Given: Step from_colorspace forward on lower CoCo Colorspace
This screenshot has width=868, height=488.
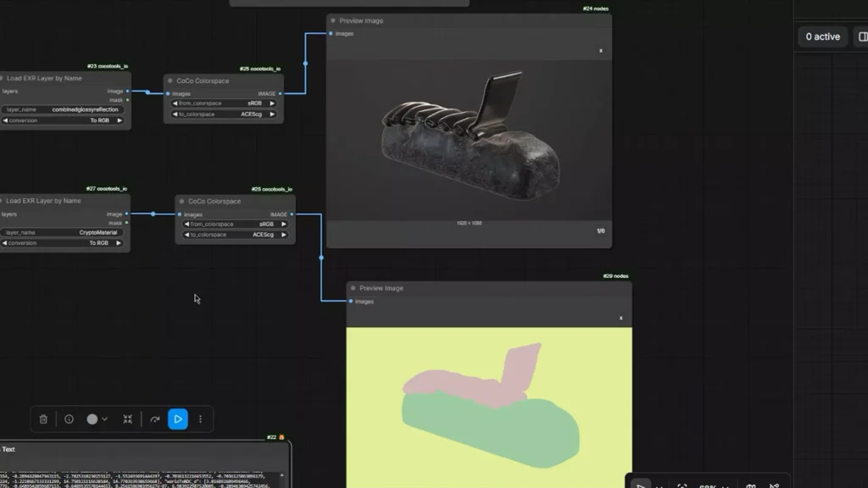Looking at the screenshot, I should (283, 224).
